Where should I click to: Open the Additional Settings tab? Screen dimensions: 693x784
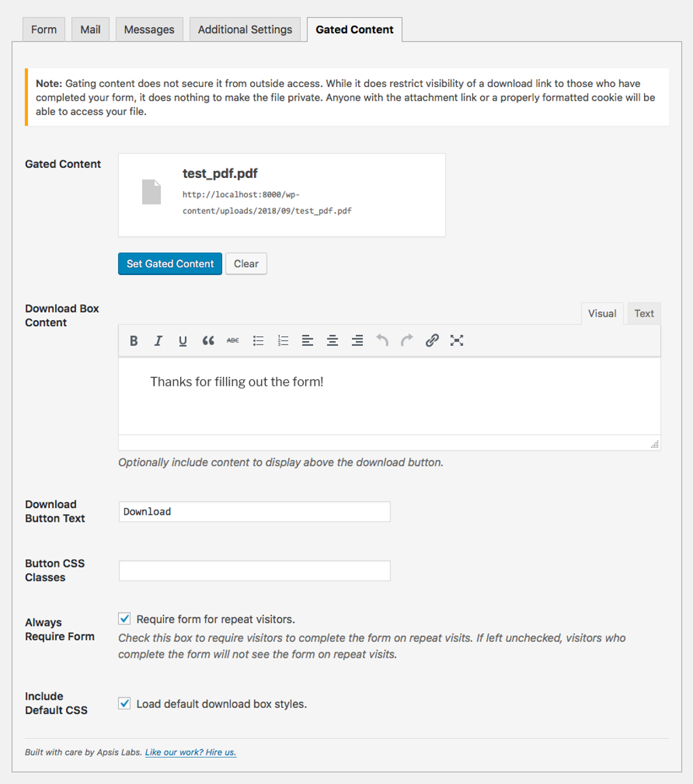point(245,29)
